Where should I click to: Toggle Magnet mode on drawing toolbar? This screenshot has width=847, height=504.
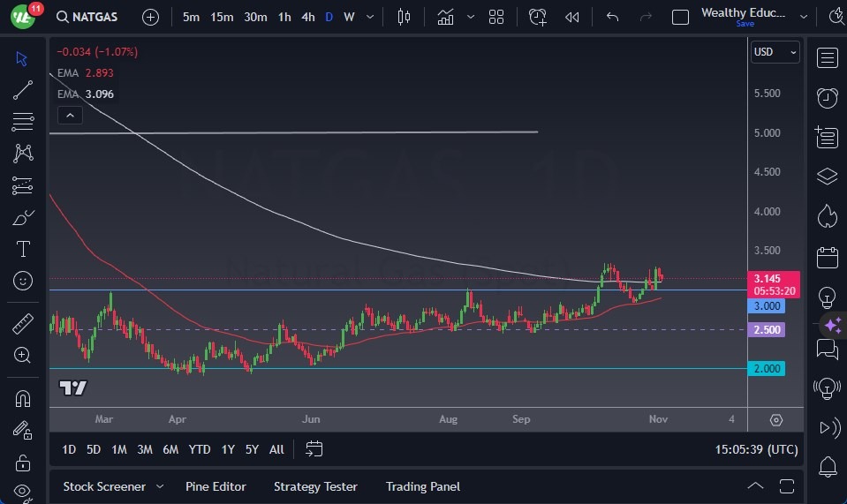(23, 398)
